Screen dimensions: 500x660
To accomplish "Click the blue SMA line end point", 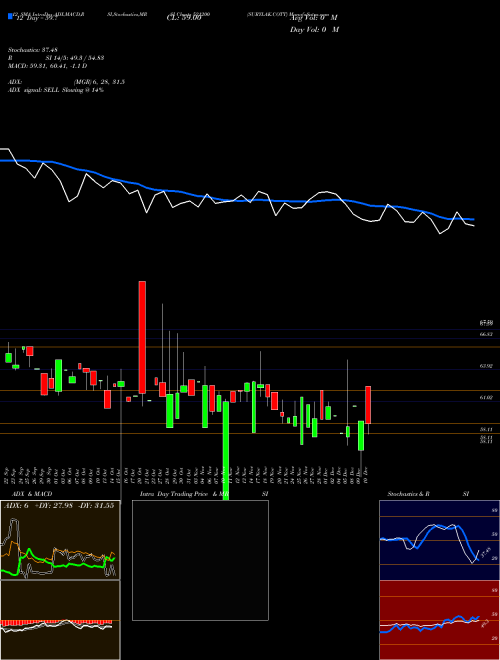I will click(x=473, y=219).
